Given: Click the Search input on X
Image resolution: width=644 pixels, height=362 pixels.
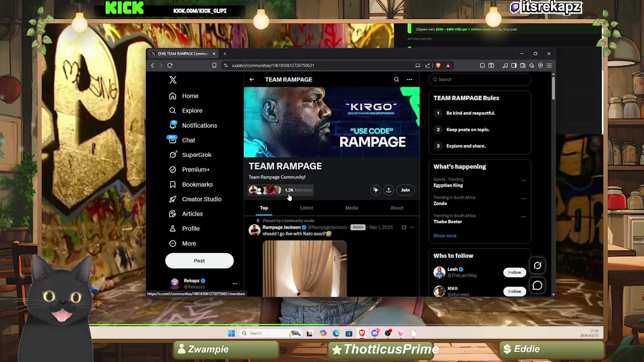Looking at the screenshot, I should (480, 79).
